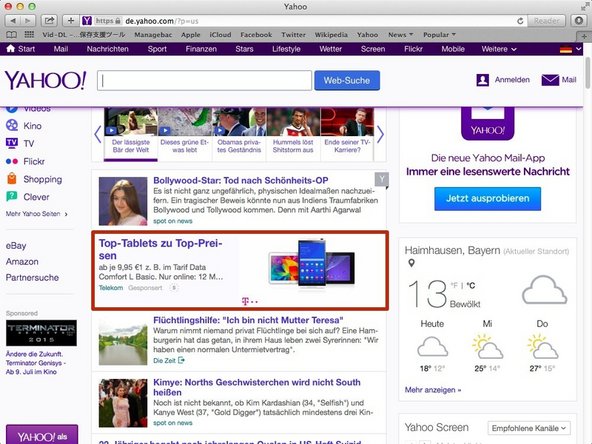Click the weather location pin icon
The image size is (592, 444).
(412, 263)
